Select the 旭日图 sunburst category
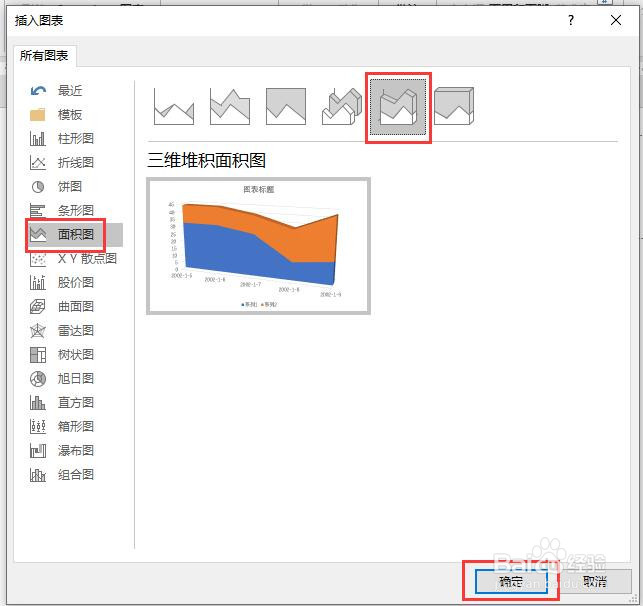Screen dimensions: 643x606 pyautogui.click(x=74, y=378)
